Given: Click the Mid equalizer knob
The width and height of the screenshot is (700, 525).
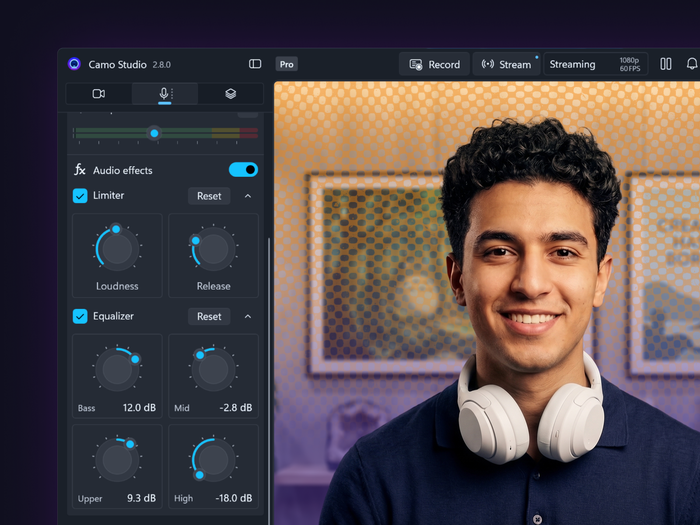Looking at the screenshot, I should (213, 369).
